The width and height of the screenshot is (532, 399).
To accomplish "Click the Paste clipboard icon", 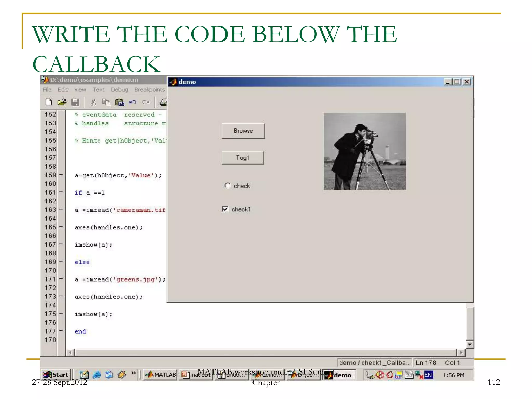I will pyautogui.click(x=119, y=102).
